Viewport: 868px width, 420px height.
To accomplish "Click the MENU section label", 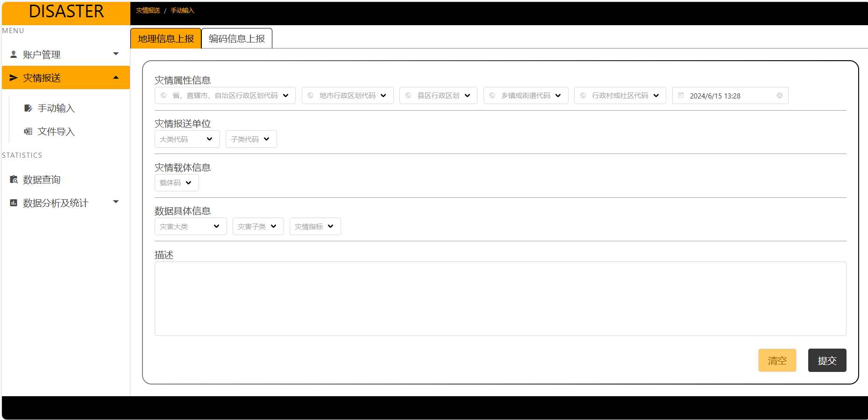I will click(13, 31).
